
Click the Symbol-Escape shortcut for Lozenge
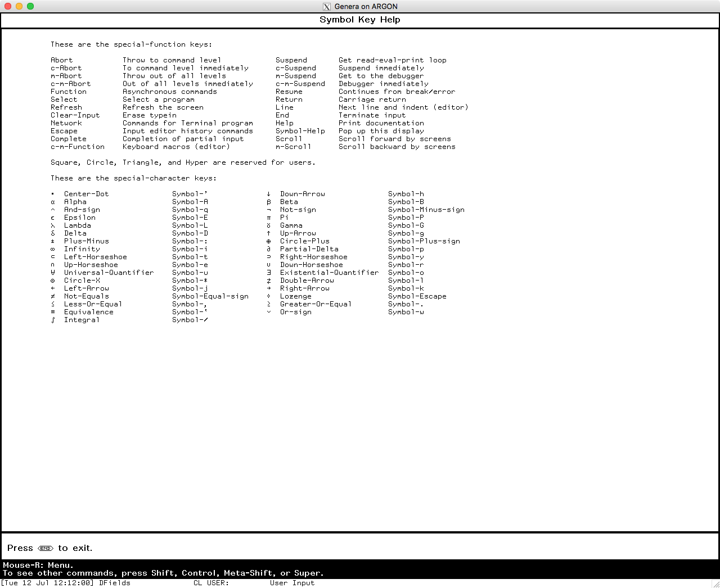point(417,296)
